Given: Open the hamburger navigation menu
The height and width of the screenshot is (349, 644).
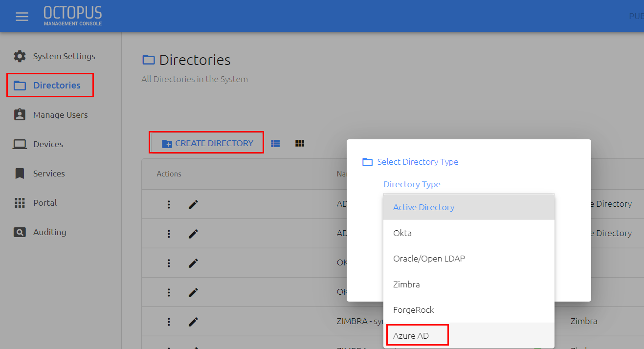Looking at the screenshot, I should pyautogui.click(x=22, y=17).
